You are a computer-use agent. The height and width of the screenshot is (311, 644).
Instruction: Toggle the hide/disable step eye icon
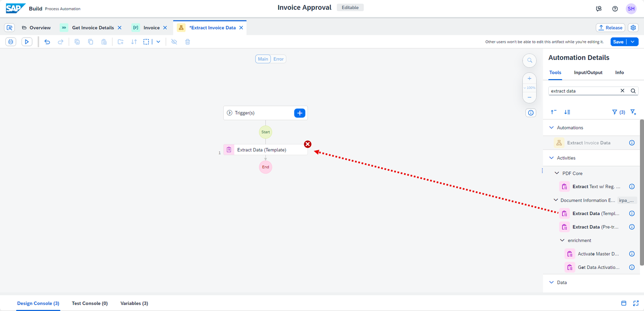point(174,42)
